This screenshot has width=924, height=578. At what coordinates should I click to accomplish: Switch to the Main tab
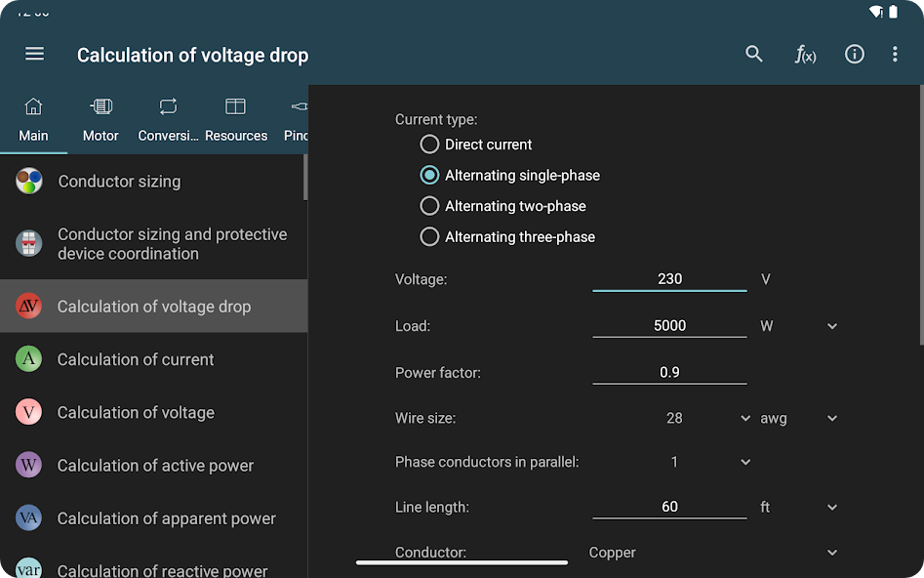(x=33, y=120)
